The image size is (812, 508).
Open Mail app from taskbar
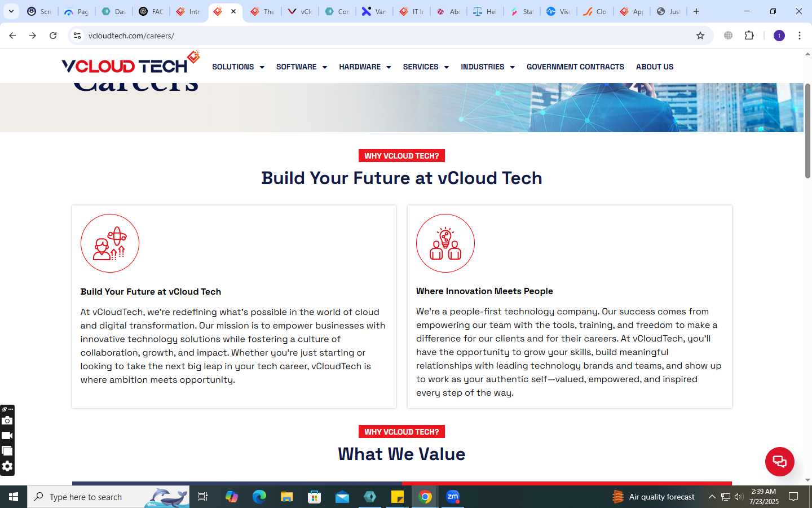(342, 497)
